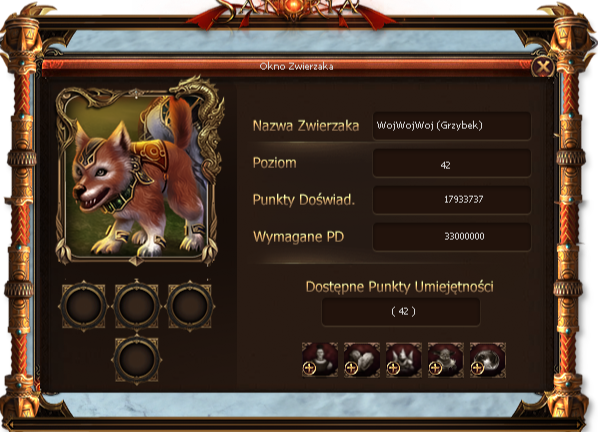Click the pet name field WojWojWoj (Grzybek)
Viewport: 598px width, 432px height.
click(452, 125)
